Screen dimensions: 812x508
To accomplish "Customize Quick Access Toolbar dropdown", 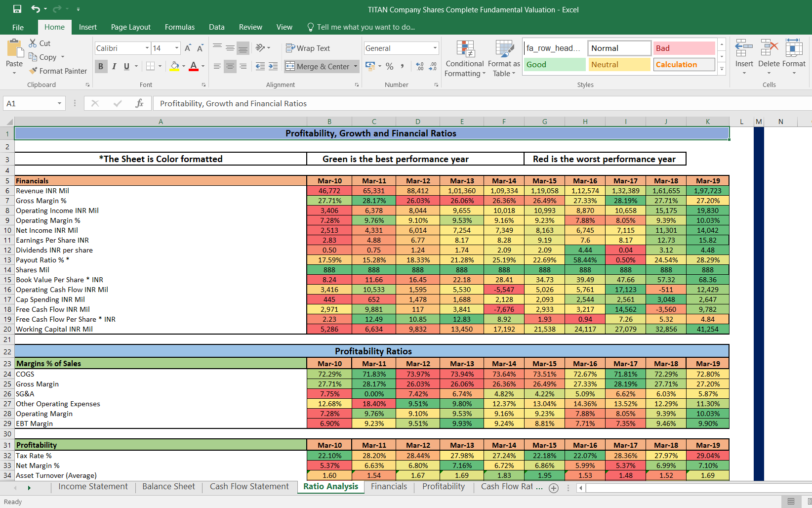I will 78,9.
